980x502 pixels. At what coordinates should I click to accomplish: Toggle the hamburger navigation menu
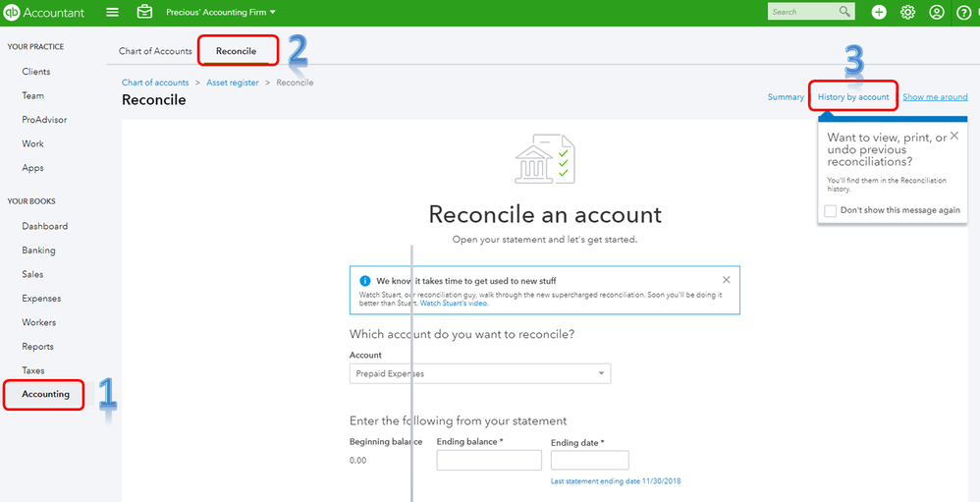click(x=113, y=13)
